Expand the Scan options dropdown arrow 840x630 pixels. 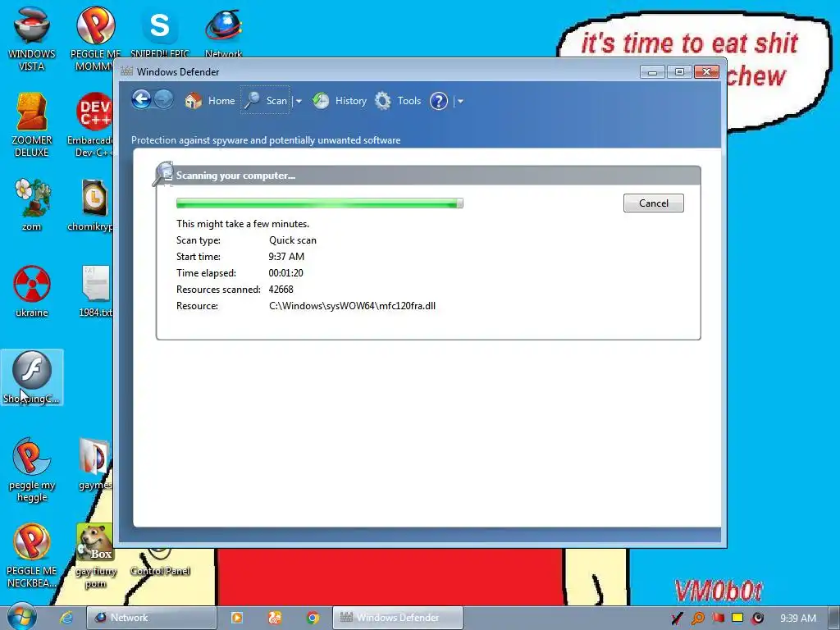(299, 101)
